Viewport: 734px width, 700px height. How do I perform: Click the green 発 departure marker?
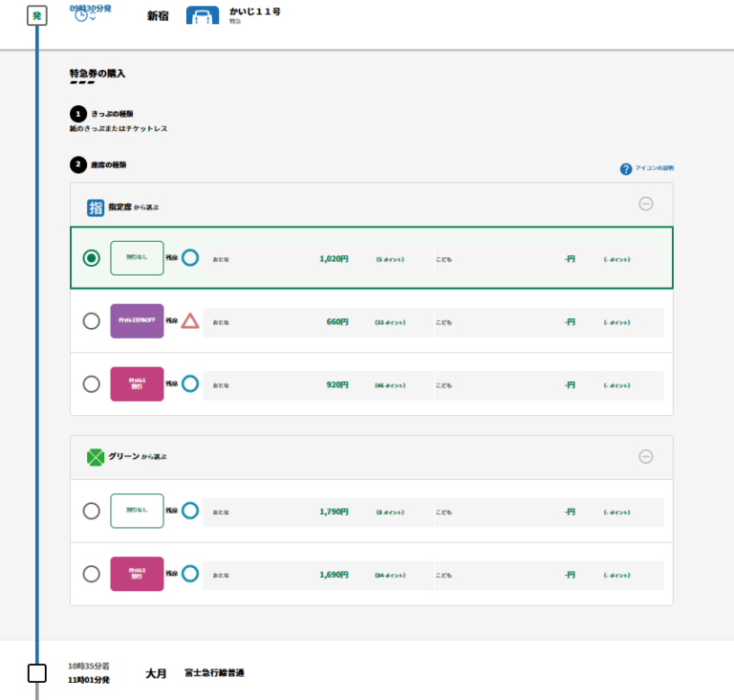36,15
